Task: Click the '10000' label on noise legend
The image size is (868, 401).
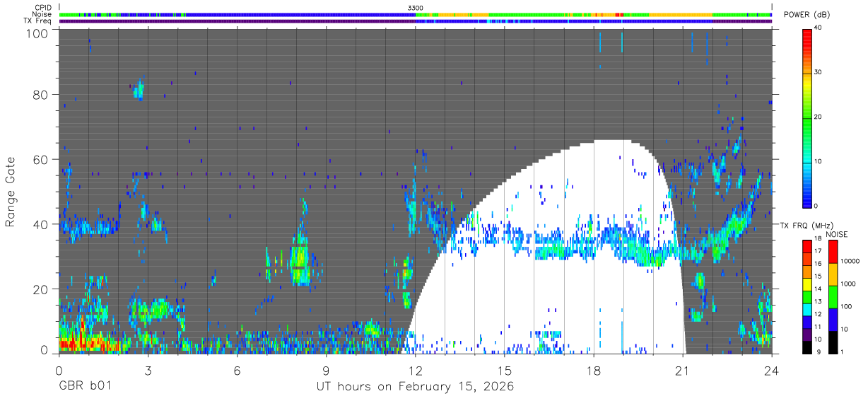Action: (x=850, y=262)
